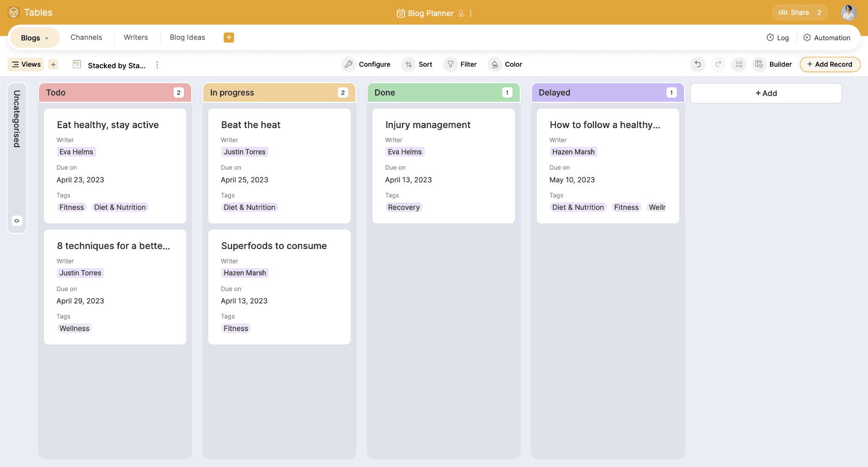Add a new view with plus icon

53,65
